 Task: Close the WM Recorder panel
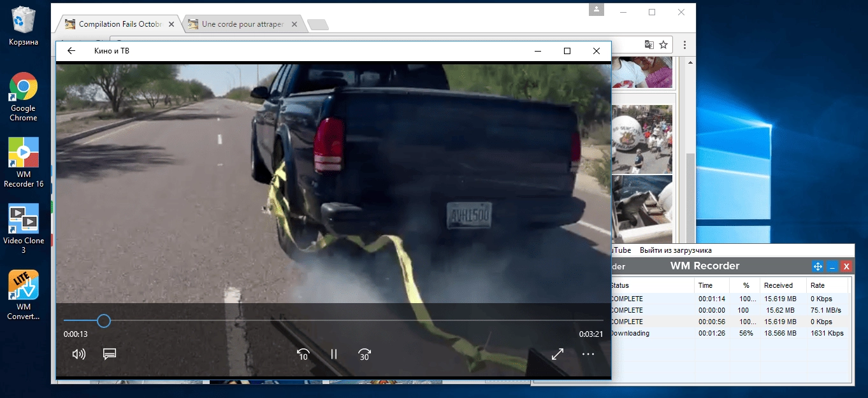point(846,266)
